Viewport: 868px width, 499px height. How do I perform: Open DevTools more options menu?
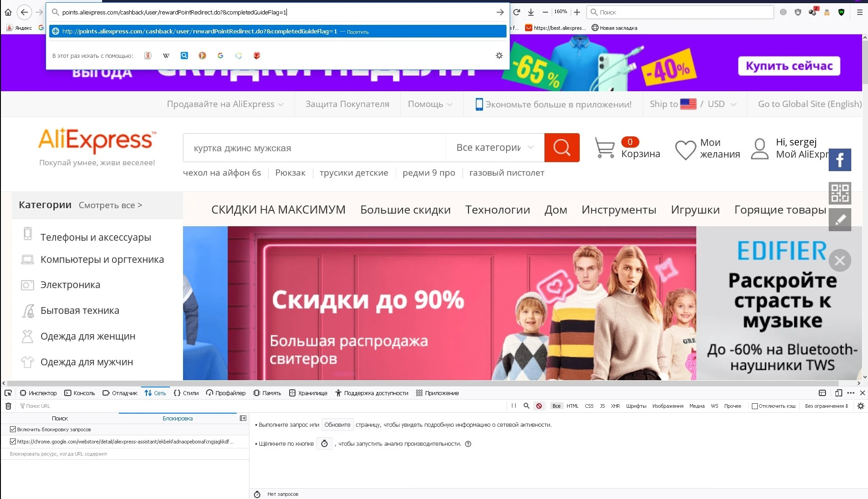click(851, 393)
